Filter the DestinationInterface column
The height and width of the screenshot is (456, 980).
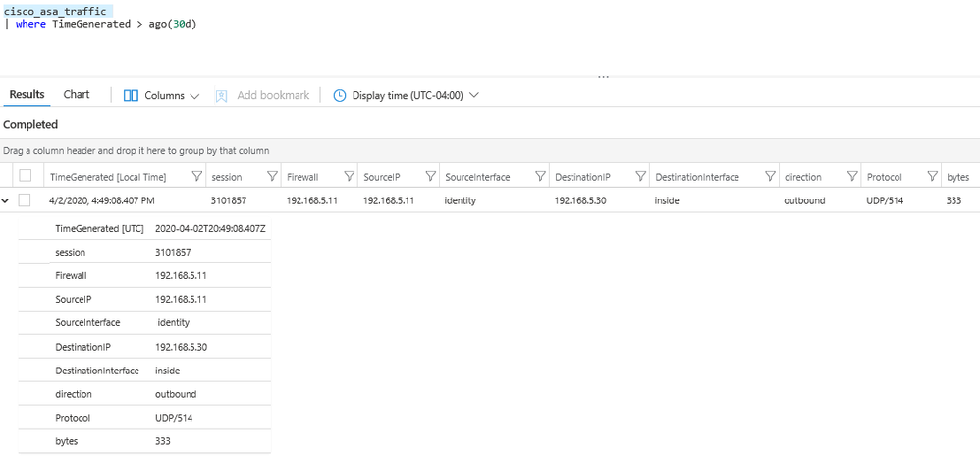(770, 176)
